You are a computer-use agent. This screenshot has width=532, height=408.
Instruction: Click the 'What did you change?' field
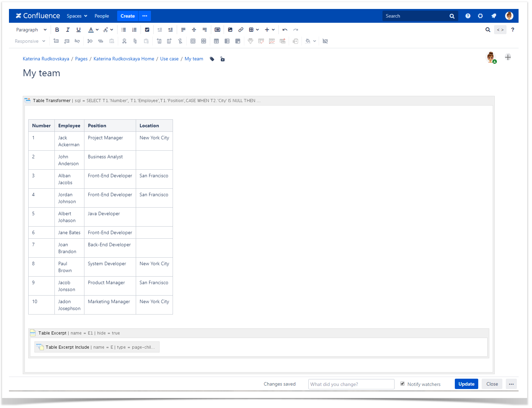(x=351, y=384)
